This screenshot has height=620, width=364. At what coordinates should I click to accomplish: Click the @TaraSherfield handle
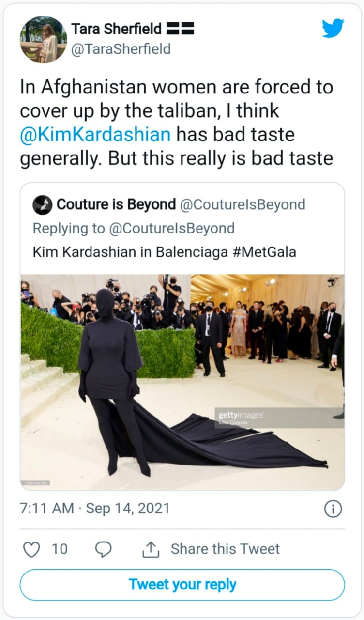121,49
